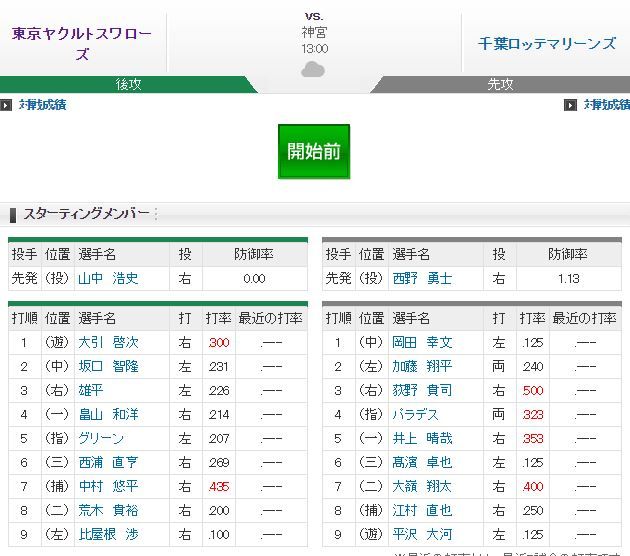This screenshot has height=556, width=630.
Task: Open player 坂口 智隆 link
Action: pyautogui.click(x=108, y=366)
